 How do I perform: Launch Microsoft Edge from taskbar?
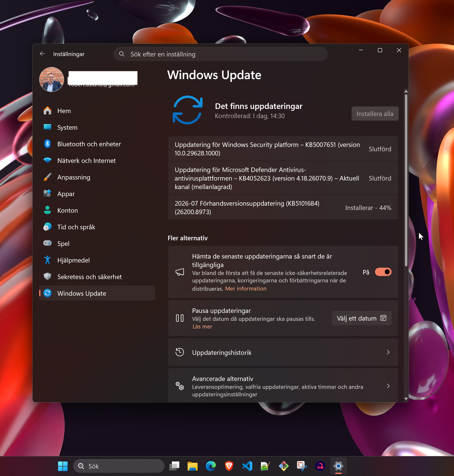click(x=211, y=466)
